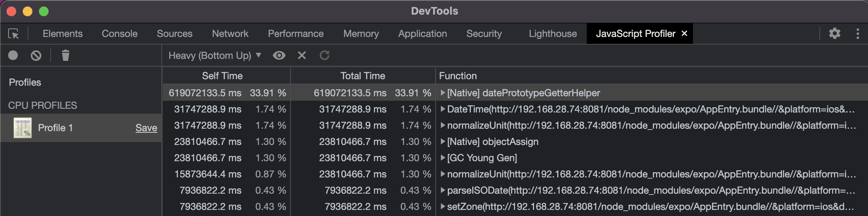The image size is (868, 216).
Task: Select the [Native] objectAssign row
Action: point(493,142)
